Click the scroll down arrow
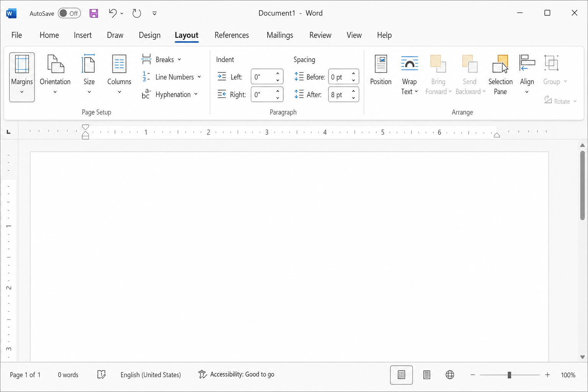Screen dimensions: 588x392 582,357
